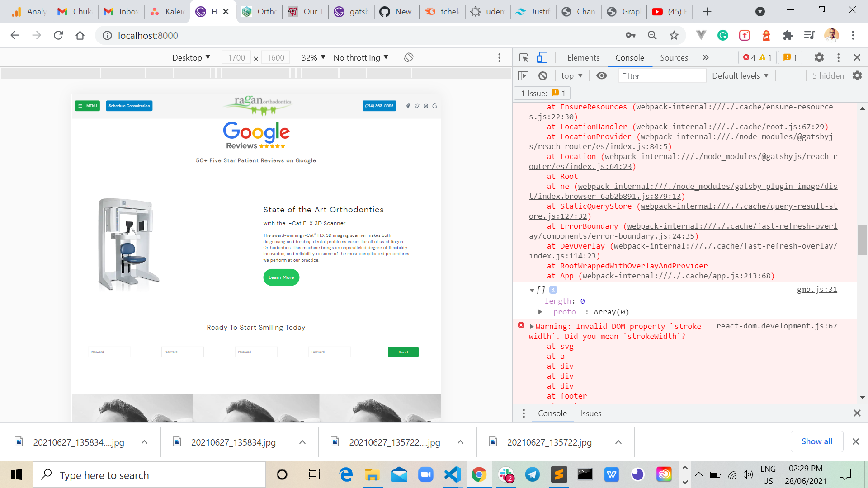868x488 pixels.
Task: Click Show all downloads button
Action: 816,441
